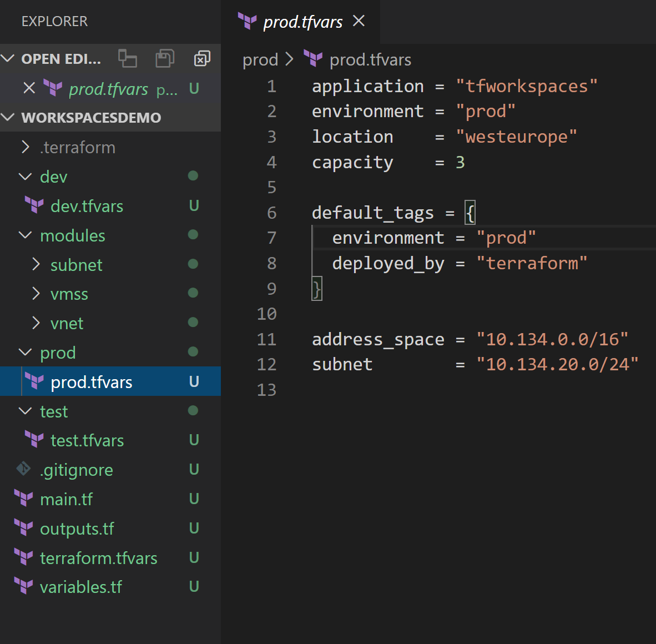Viewport: 656px width, 644px height.
Task: Select prod.tfvars in Open Editors
Action: tap(110, 88)
